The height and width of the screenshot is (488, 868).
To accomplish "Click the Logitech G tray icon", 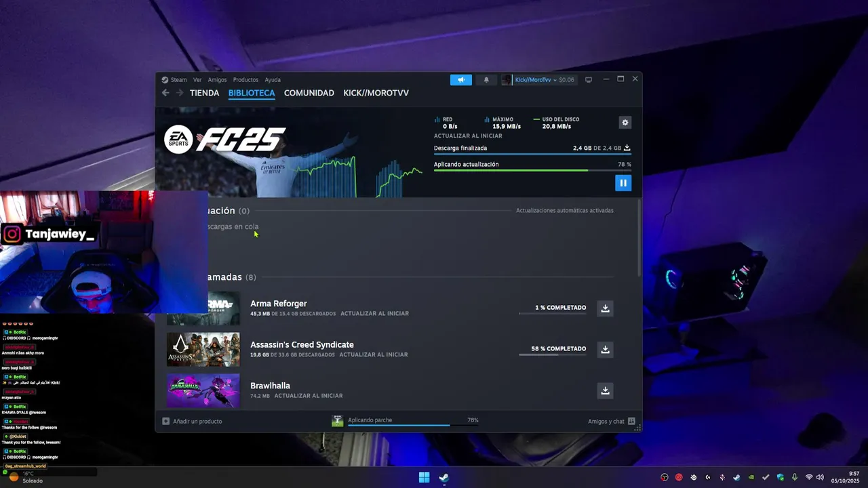I will 708,477.
